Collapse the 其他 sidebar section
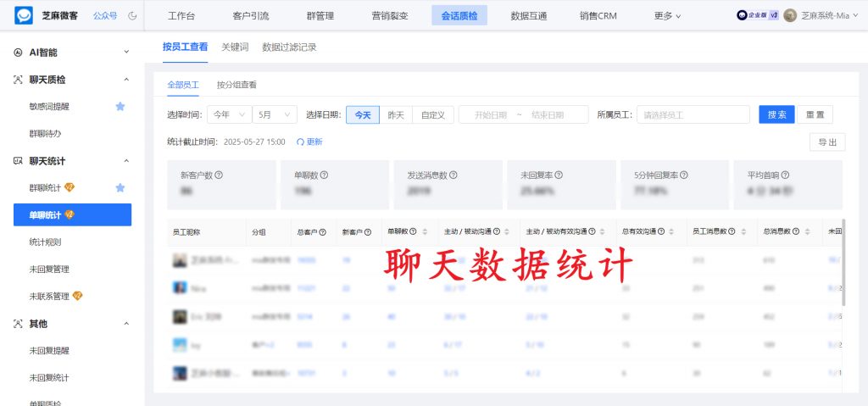The height and width of the screenshot is (406, 868). (126, 324)
